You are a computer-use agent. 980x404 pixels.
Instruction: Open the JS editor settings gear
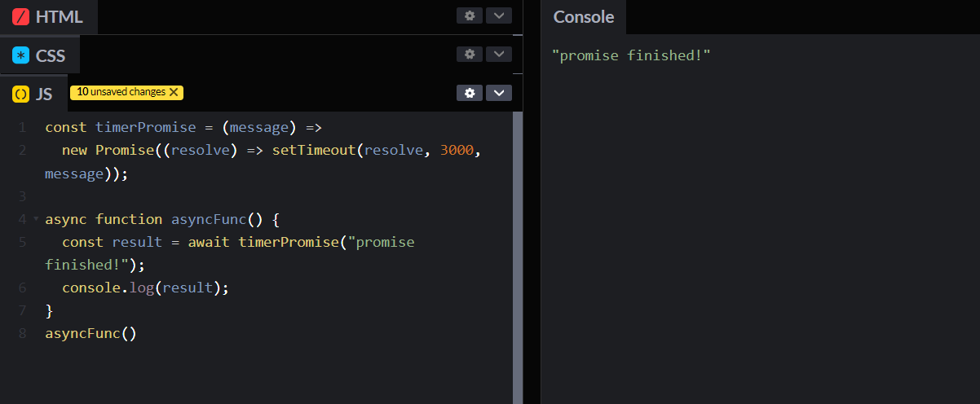click(469, 93)
